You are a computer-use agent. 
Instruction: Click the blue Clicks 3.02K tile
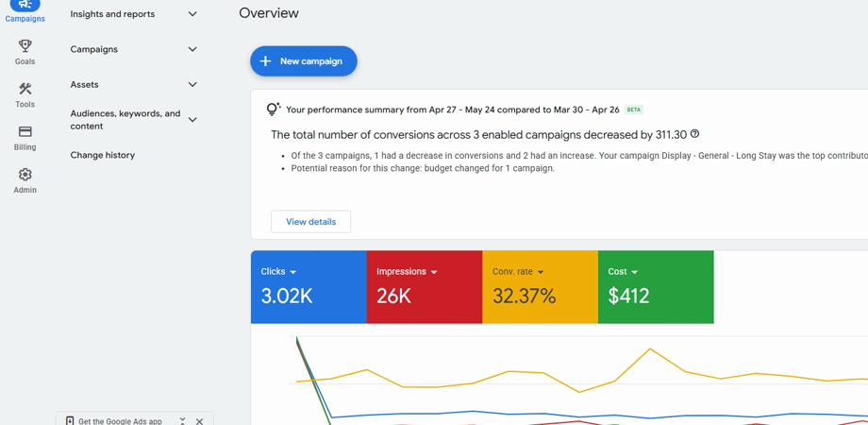tap(309, 287)
